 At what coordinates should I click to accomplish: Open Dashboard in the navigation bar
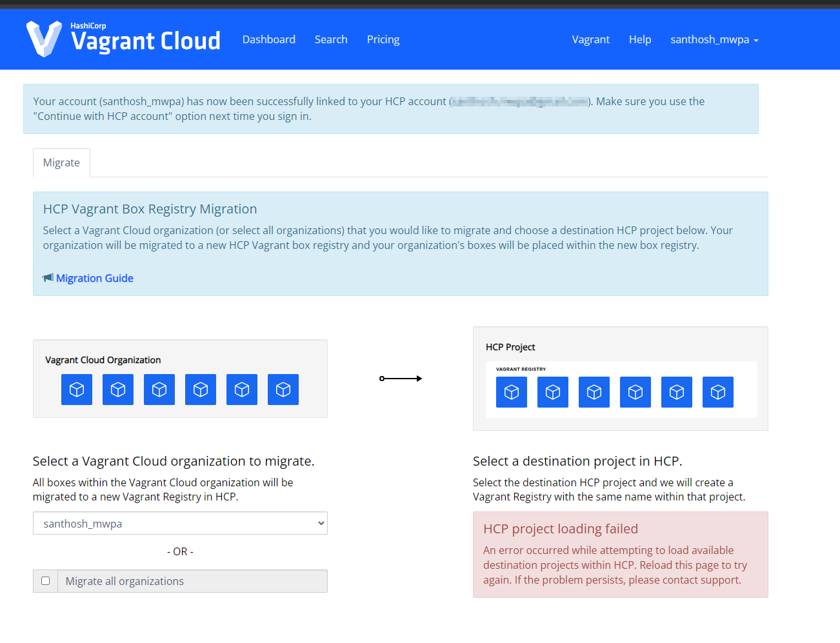coord(269,39)
